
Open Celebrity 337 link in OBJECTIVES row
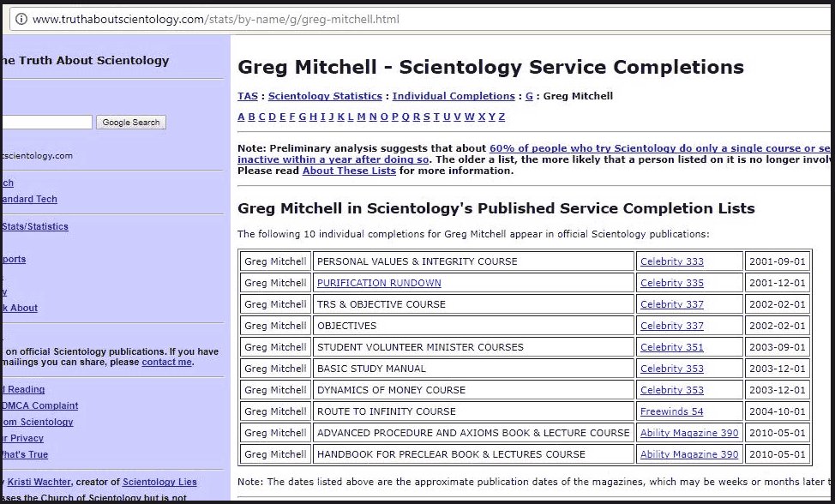pos(672,326)
